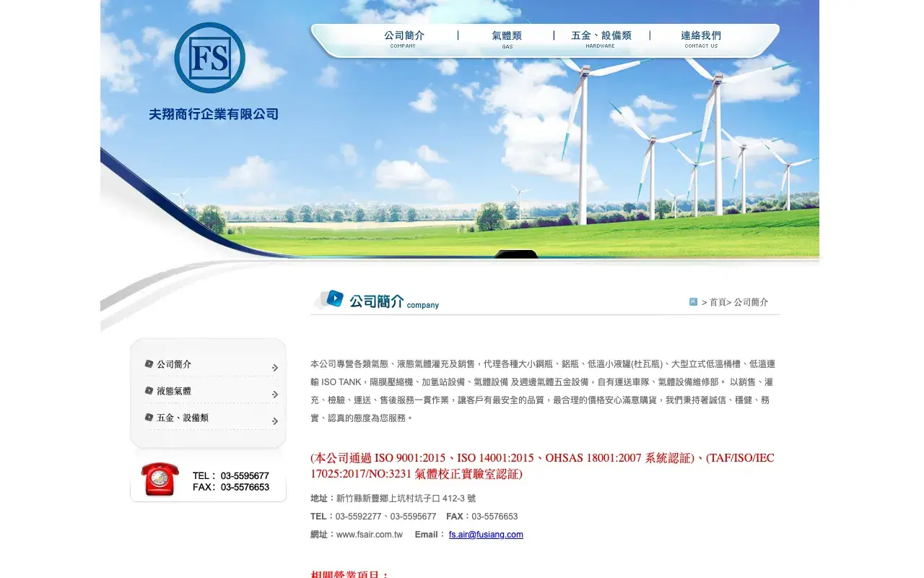Click sidebar TEL number 03-5595677
Viewport: 924px width, 578px height.
coord(245,475)
